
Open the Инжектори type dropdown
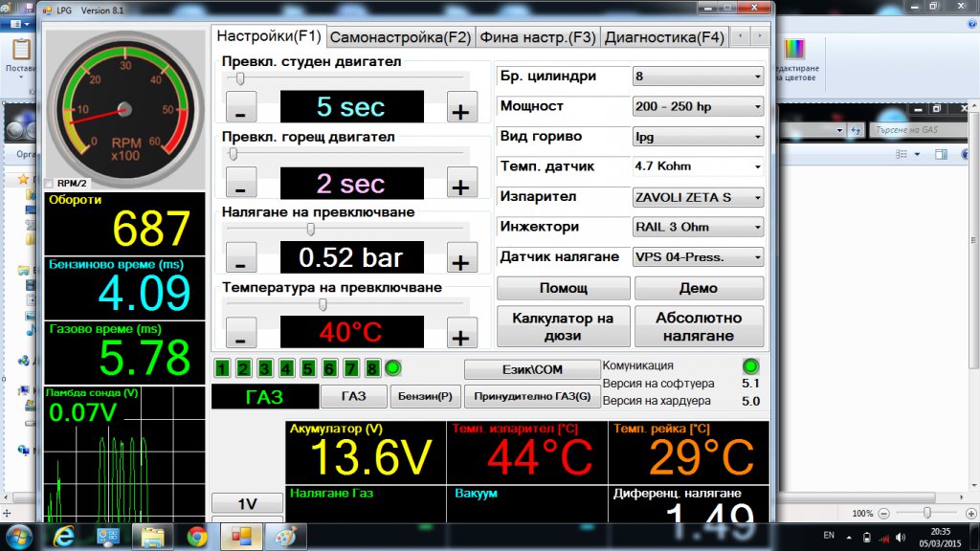(x=698, y=228)
